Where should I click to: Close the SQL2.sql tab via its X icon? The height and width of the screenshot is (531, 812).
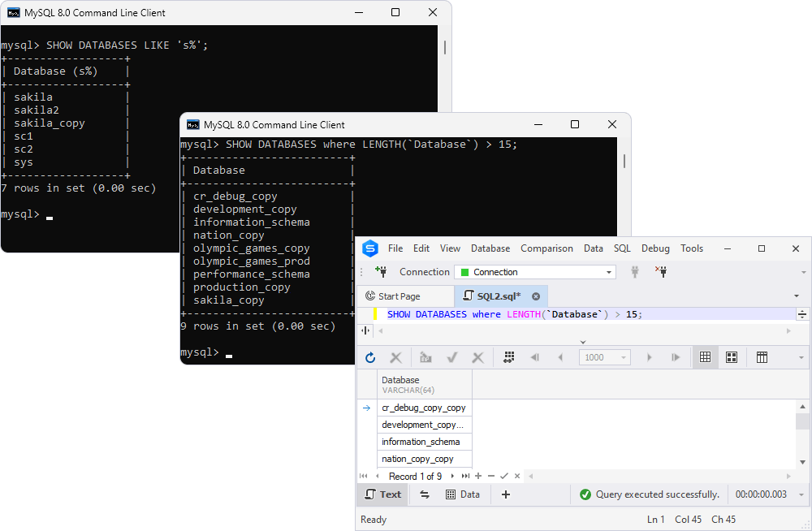536,296
